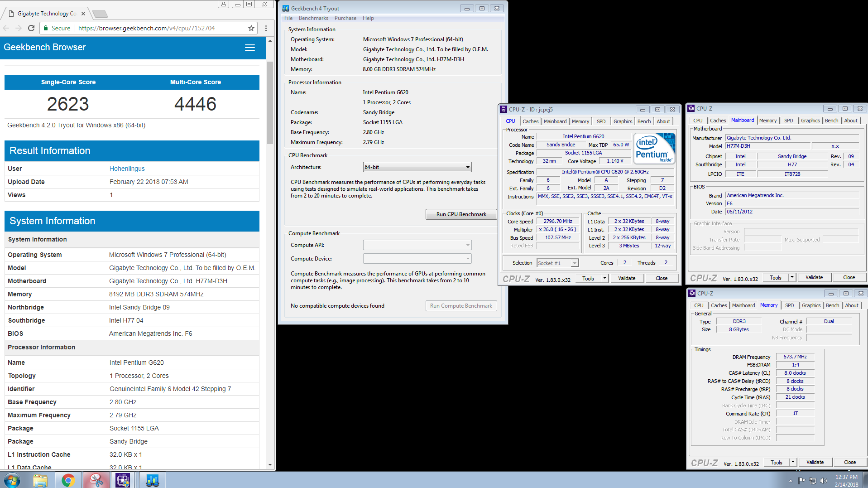The height and width of the screenshot is (488, 868).
Task: Expand Tools dropdown arrow in CPU-Z Mainboard window
Action: tap(792, 277)
